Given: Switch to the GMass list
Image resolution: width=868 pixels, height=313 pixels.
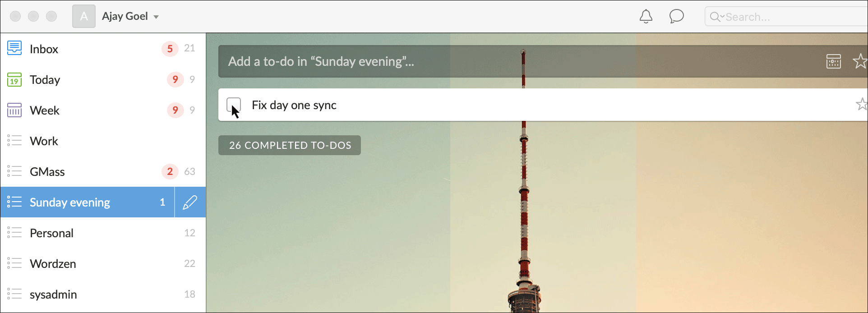Looking at the screenshot, I should point(47,172).
